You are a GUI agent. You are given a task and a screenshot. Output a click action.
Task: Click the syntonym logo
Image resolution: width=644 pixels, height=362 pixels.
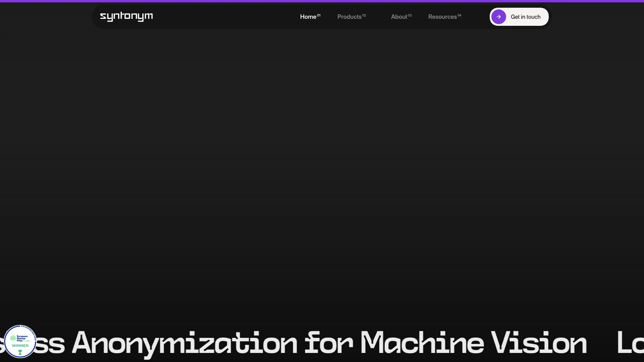tap(126, 16)
